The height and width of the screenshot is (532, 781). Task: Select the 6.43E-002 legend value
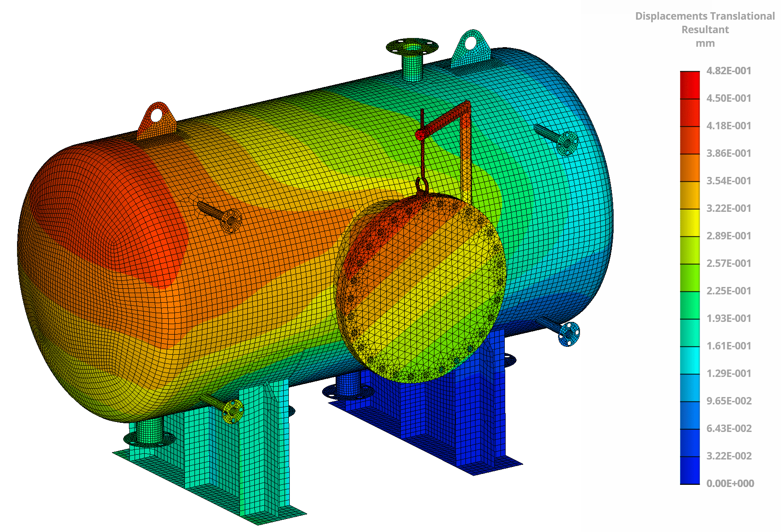coord(729,428)
